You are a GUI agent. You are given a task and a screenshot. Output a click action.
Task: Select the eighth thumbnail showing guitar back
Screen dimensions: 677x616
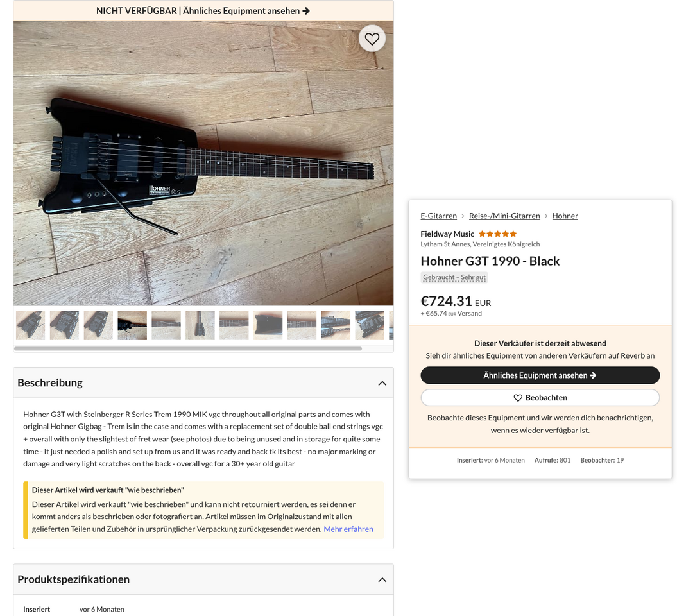268,325
